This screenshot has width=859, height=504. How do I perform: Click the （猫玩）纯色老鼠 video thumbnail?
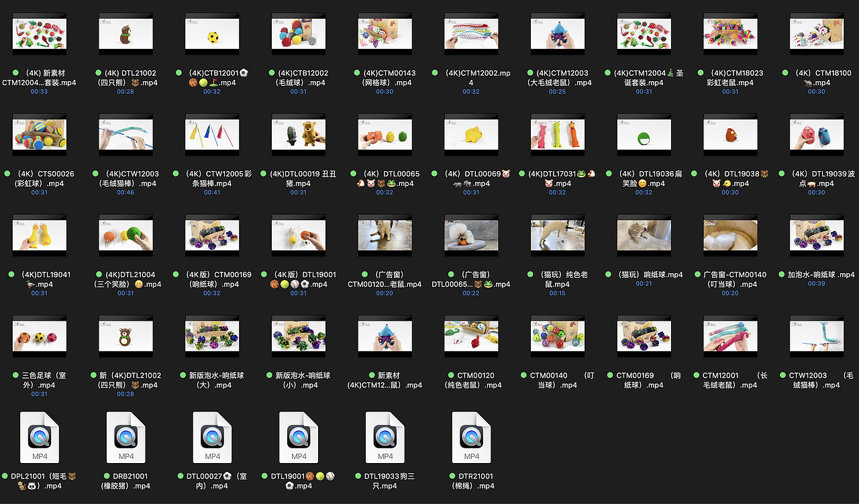tap(558, 234)
